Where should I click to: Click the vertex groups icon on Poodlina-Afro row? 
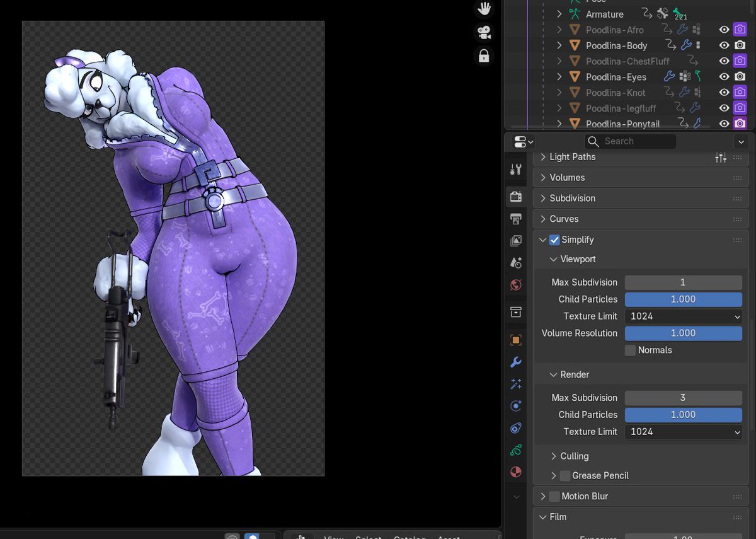(x=697, y=30)
